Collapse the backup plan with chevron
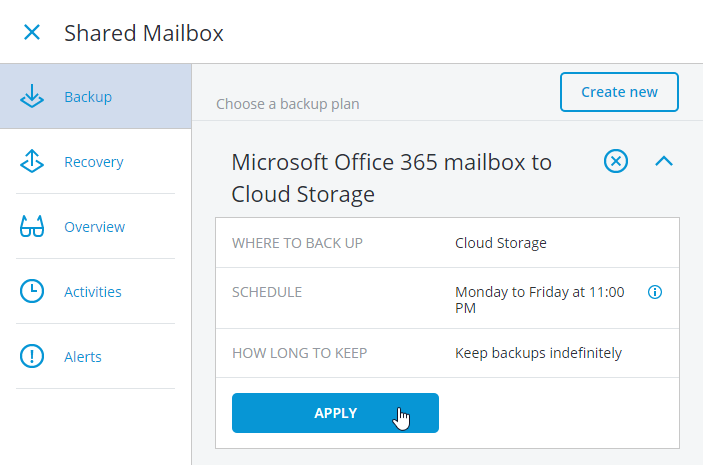This screenshot has height=465, width=703. pos(664,161)
